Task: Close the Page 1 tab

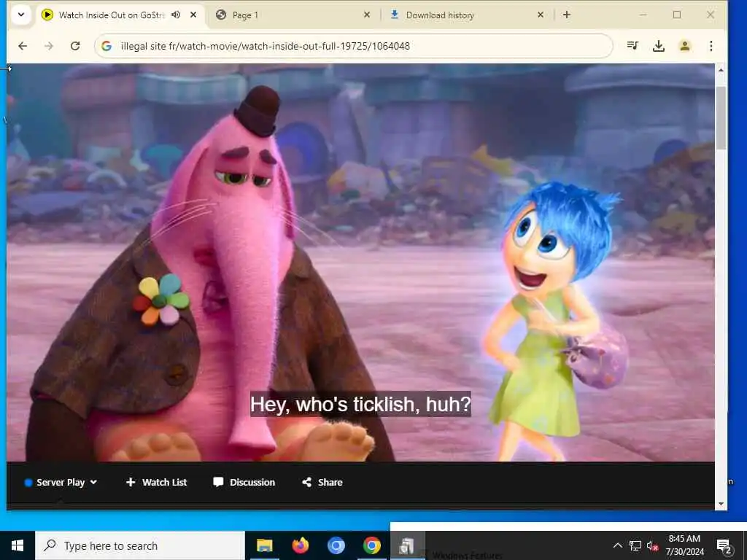Action: [x=366, y=15]
